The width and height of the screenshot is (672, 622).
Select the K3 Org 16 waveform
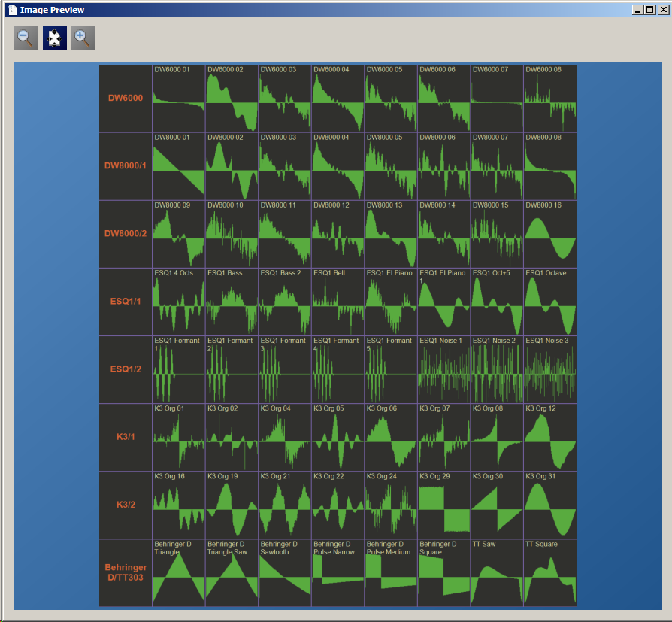pyautogui.click(x=179, y=505)
